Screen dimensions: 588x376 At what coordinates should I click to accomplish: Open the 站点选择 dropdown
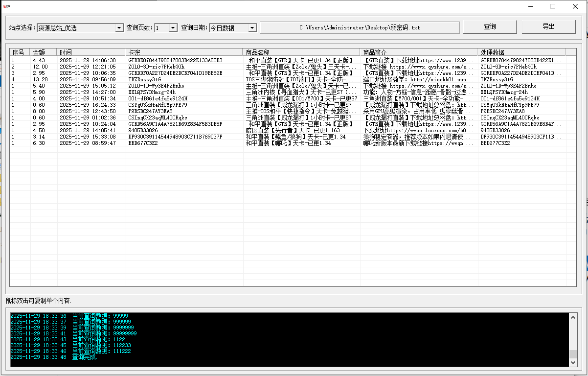pos(119,28)
